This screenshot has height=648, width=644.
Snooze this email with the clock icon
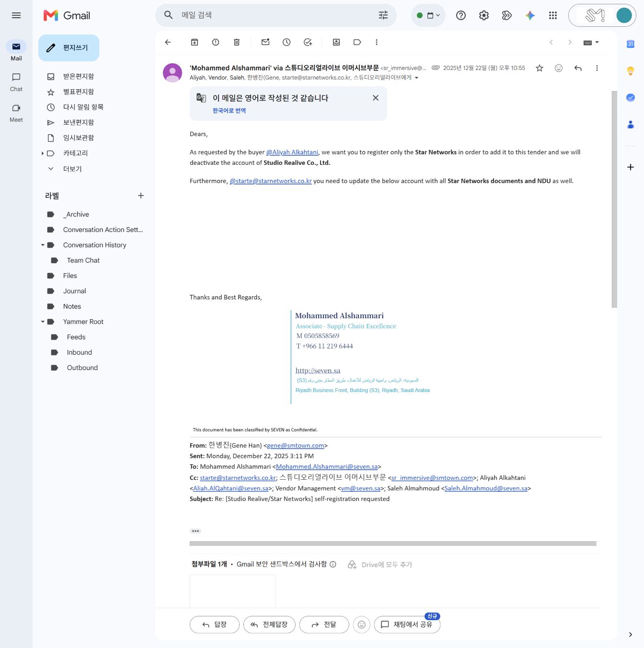pos(287,42)
